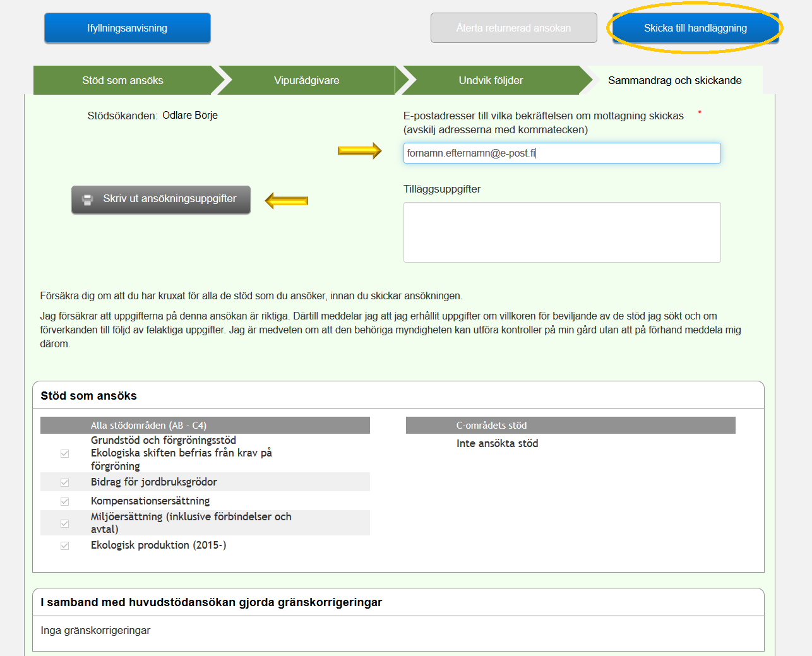This screenshot has height=656, width=812.
Task: Click Inte ansökta stöd text
Action: (498, 443)
